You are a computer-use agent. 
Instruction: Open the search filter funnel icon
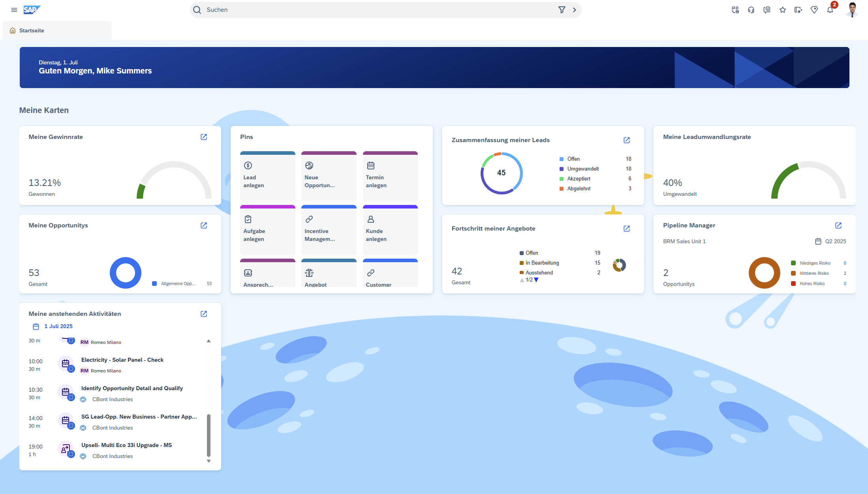click(x=562, y=10)
